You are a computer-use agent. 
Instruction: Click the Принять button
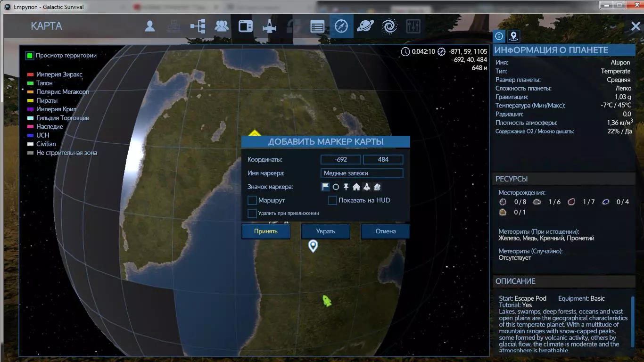click(x=266, y=231)
